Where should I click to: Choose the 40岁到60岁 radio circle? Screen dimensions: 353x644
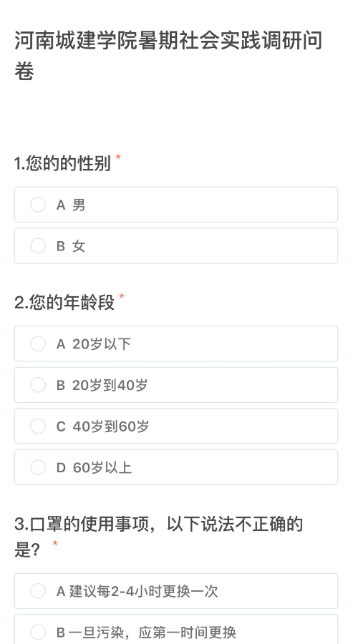pyautogui.click(x=38, y=426)
